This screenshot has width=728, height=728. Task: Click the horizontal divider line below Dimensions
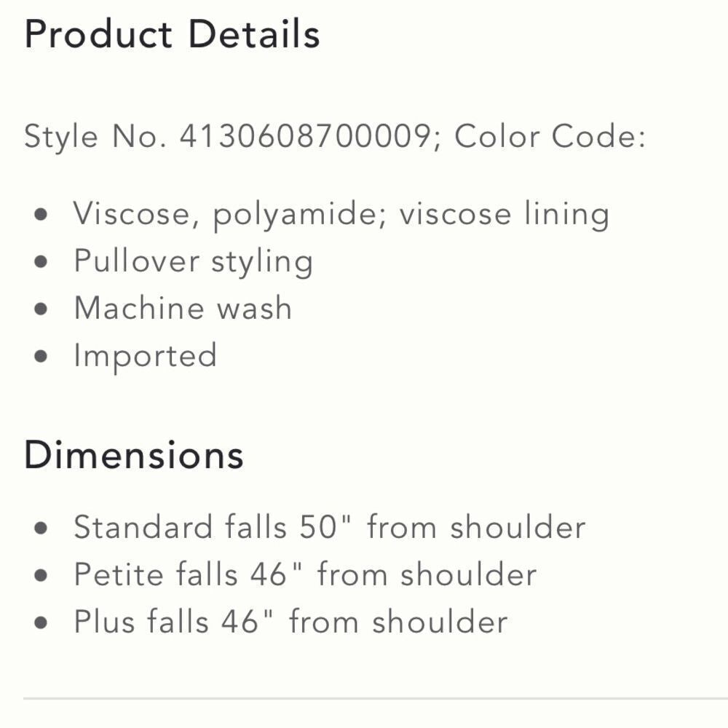pos(376,698)
